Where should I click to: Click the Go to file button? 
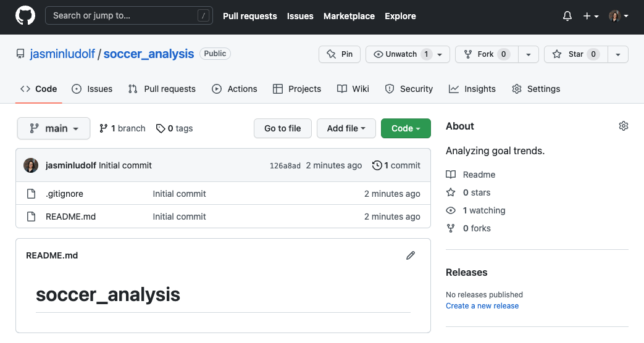click(283, 128)
